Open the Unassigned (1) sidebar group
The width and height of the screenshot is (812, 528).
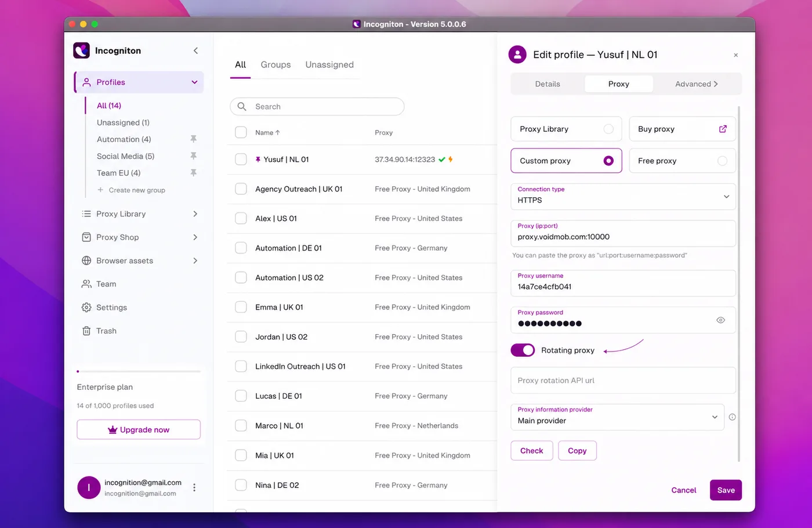pyautogui.click(x=123, y=122)
